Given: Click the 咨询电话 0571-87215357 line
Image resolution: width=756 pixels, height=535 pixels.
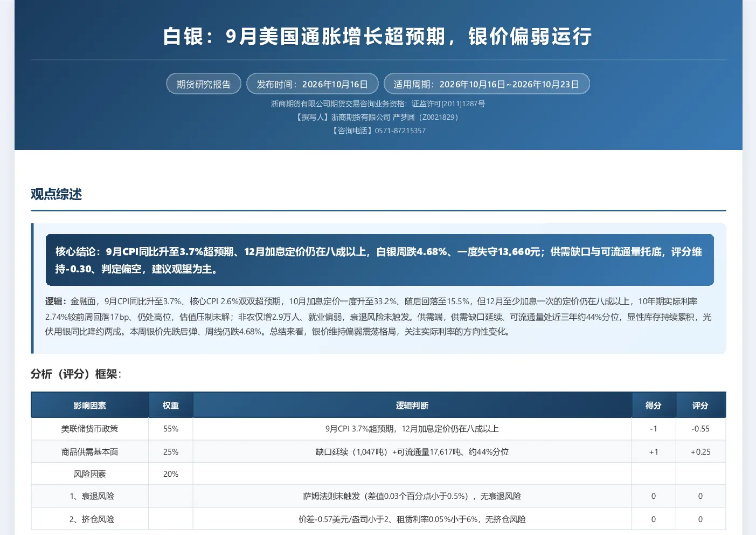Looking at the screenshot, I should point(378,131).
